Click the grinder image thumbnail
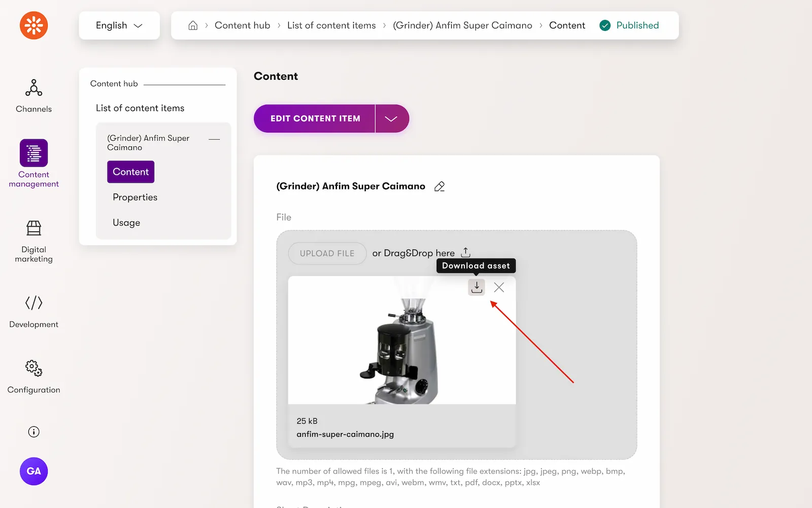This screenshot has width=812, height=508. 402,340
